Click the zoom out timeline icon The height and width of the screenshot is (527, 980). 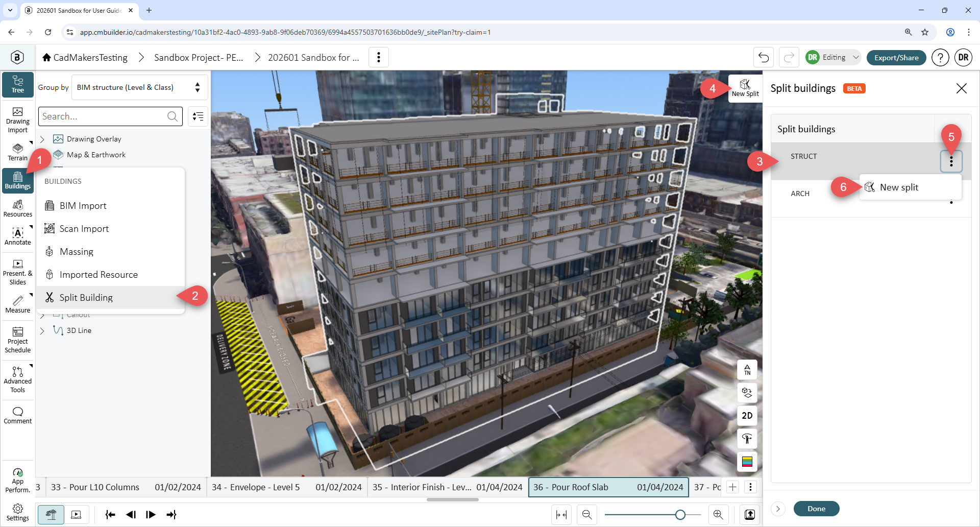pyautogui.click(x=587, y=514)
